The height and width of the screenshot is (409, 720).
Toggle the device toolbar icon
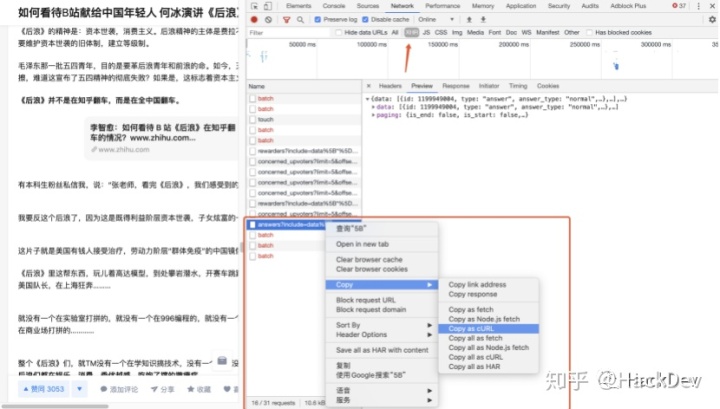[x=268, y=6]
